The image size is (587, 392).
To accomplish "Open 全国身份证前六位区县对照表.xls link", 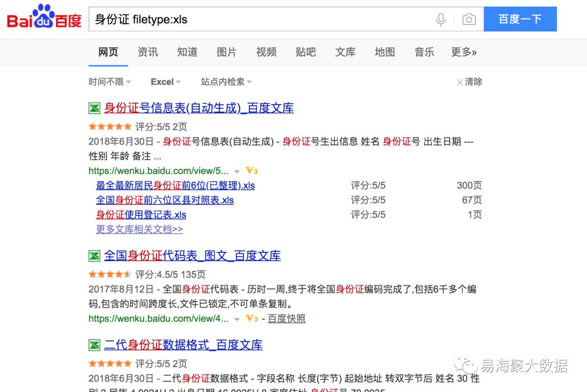I will coord(165,200).
